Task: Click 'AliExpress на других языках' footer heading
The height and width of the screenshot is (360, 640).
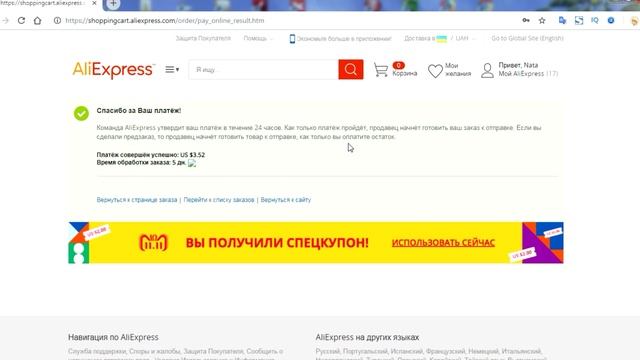Action: tap(367, 338)
